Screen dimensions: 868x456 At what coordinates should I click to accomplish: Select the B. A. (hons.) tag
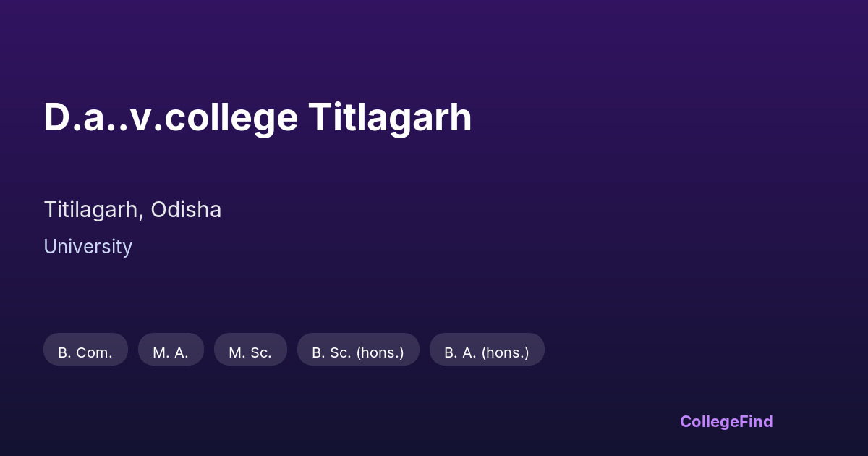click(x=487, y=352)
